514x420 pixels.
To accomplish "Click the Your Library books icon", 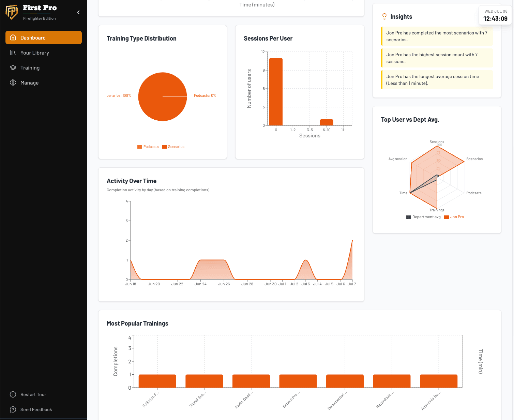I will click(13, 52).
